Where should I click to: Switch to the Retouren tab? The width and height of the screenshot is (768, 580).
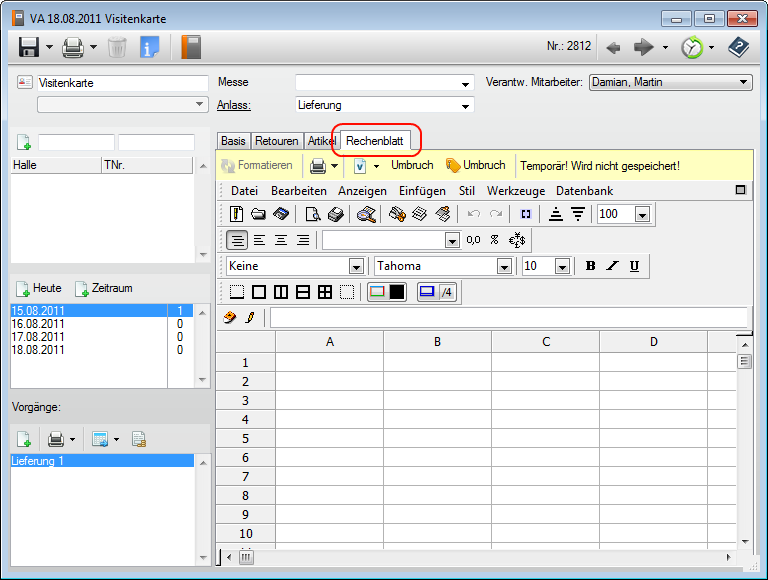pyautogui.click(x=276, y=141)
